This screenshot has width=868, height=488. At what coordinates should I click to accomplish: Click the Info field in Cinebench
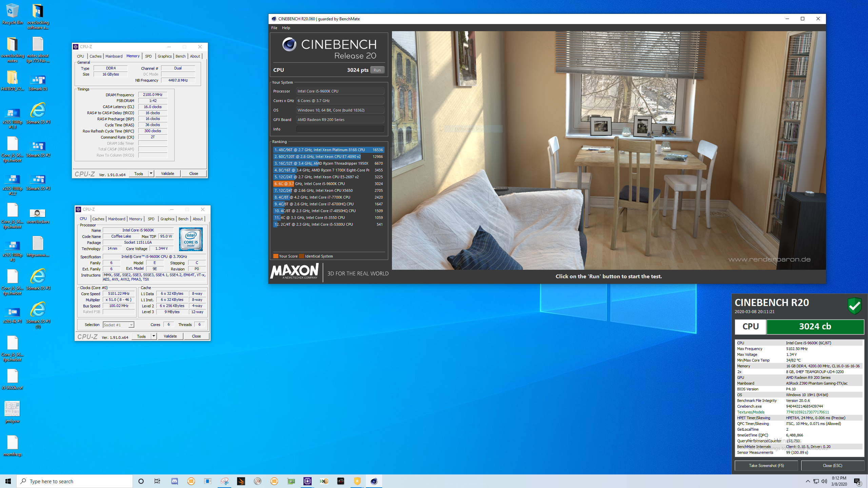(340, 129)
